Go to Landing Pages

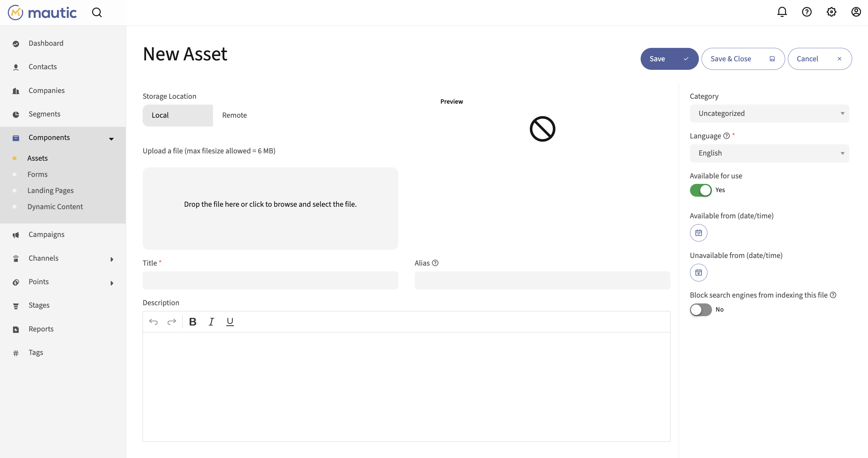[51, 191]
